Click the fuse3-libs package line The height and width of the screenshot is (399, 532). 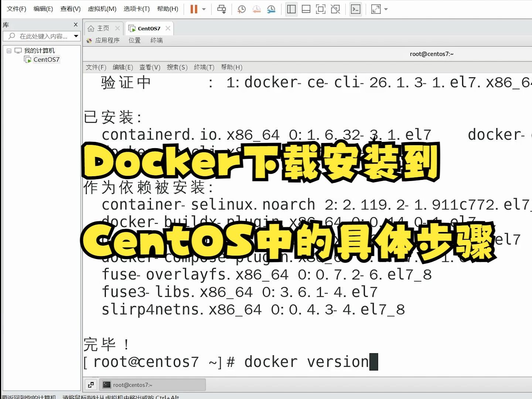tap(239, 292)
